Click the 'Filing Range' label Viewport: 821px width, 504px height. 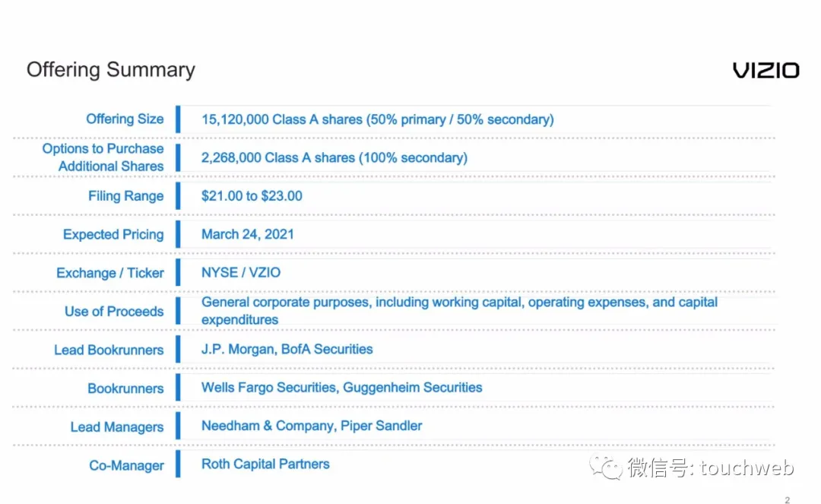[125, 195]
